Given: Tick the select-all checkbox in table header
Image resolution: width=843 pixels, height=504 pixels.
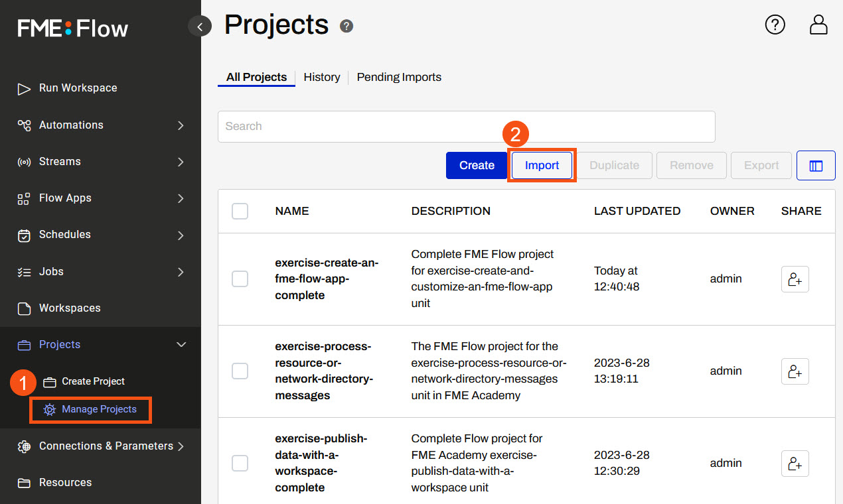Looking at the screenshot, I should (240, 211).
